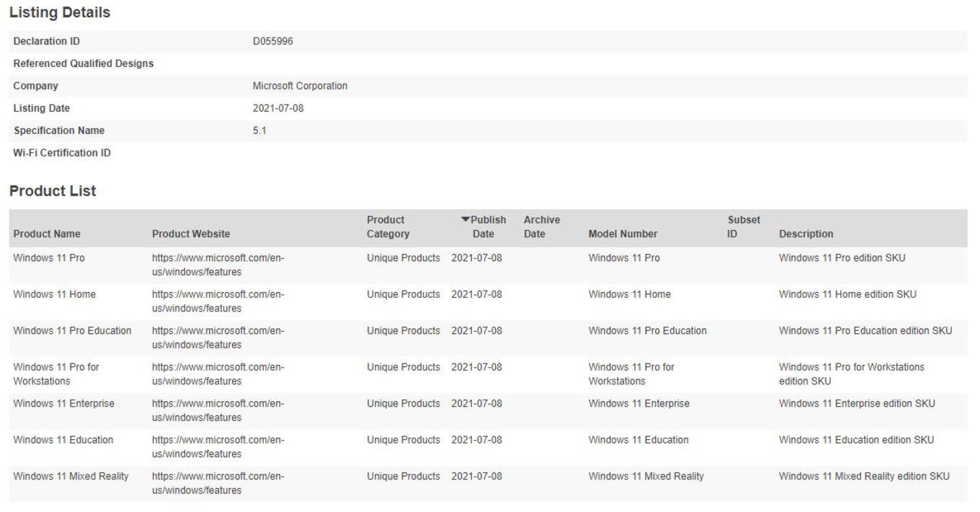Select Specification Name value 5.1
This screenshot has height=512, width=980.
tap(259, 131)
